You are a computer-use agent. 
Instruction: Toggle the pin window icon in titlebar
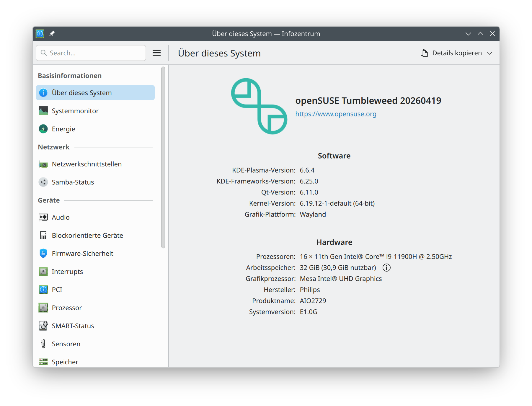point(52,34)
